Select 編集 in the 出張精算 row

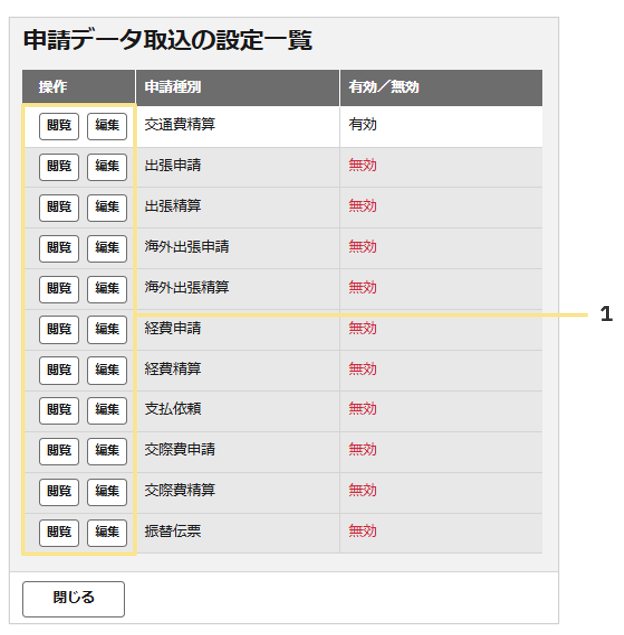(x=107, y=208)
